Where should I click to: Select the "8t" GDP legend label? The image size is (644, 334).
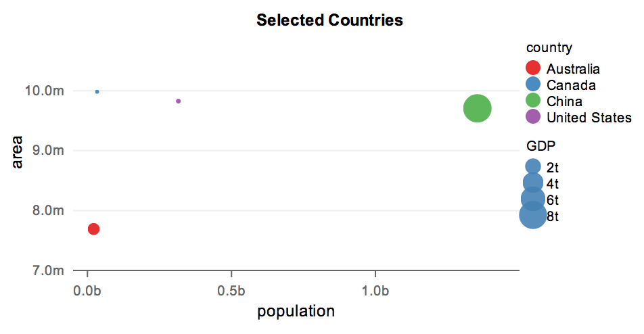[x=553, y=216]
